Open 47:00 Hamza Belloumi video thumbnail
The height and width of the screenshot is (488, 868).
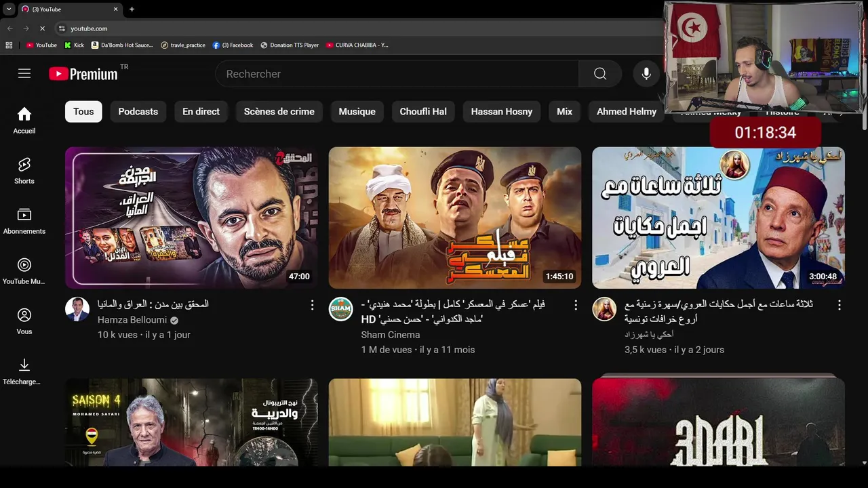[x=191, y=218]
